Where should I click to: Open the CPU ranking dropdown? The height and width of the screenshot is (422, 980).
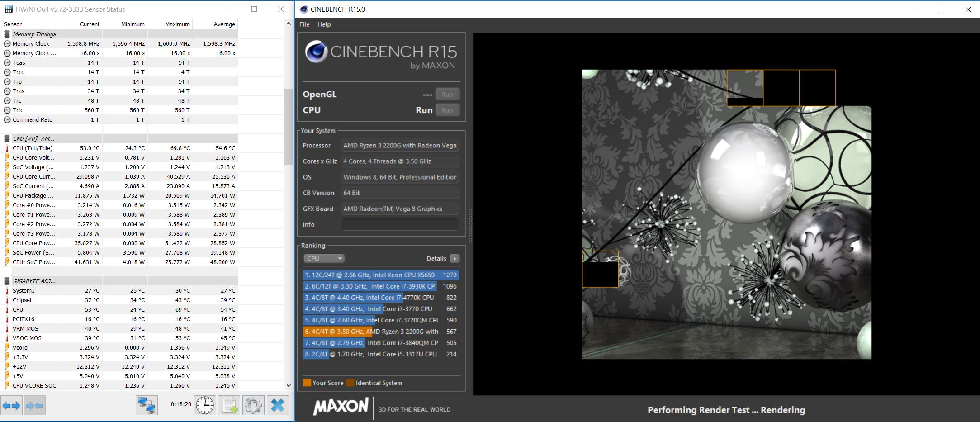pyautogui.click(x=324, y=258)
